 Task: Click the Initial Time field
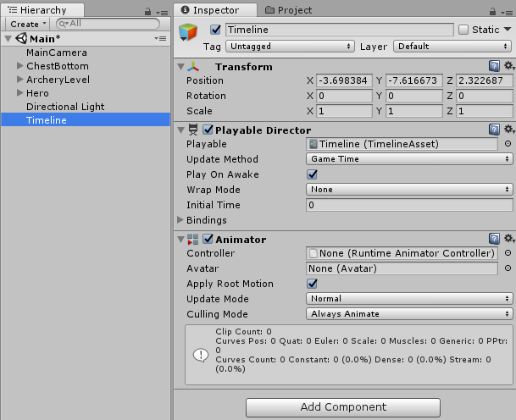click(x=409, y=205)
